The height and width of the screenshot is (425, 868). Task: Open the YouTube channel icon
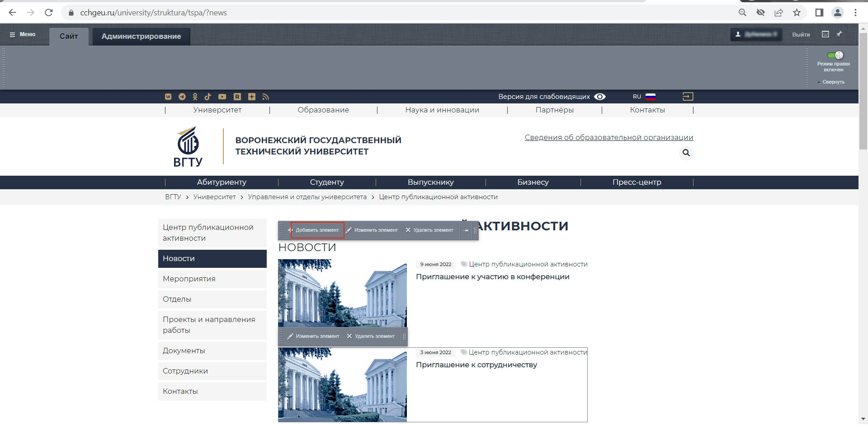222,97
